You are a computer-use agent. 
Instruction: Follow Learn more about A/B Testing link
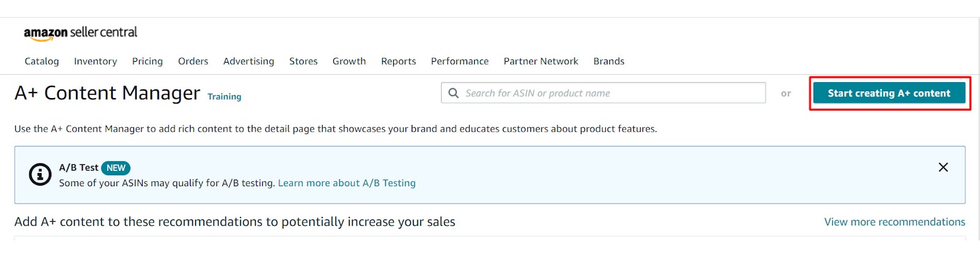click(x=347, y=183)
